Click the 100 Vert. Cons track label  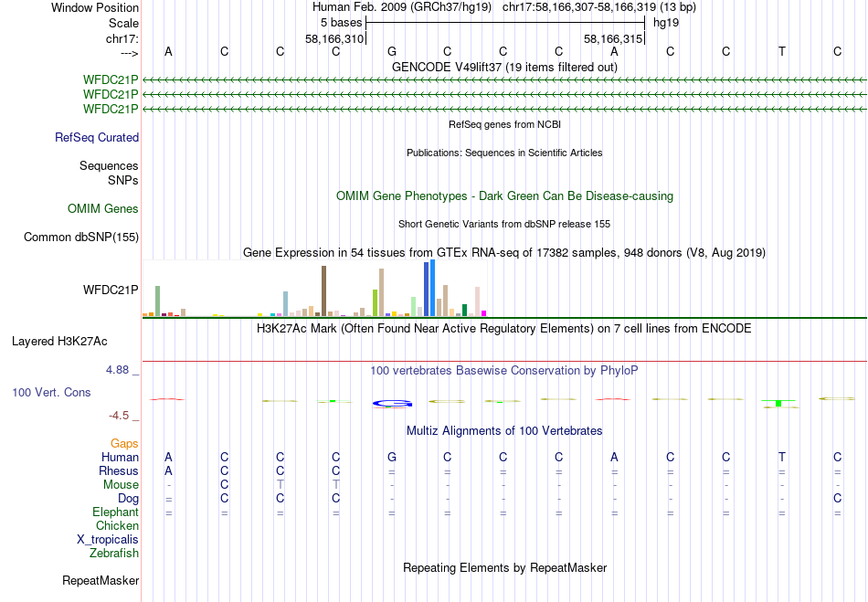tap(51, 392)
